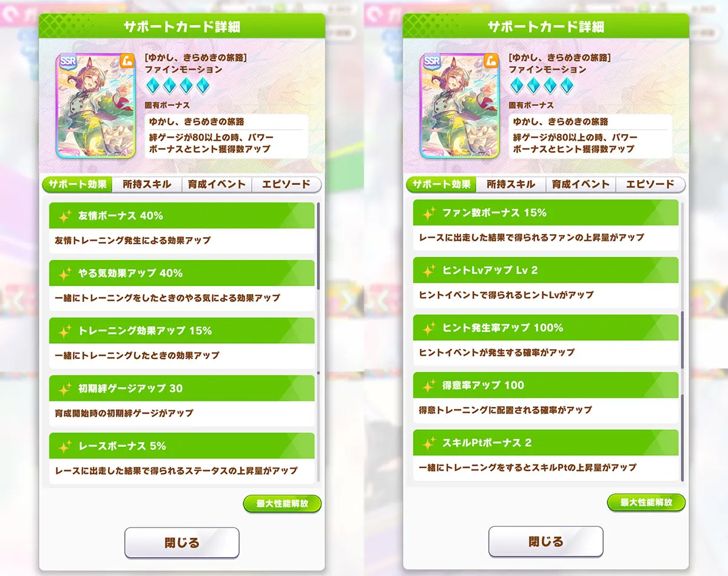Screen dimensions: 728x576
Task: Select 所持スキル tab in left panel
Action: 147,184
